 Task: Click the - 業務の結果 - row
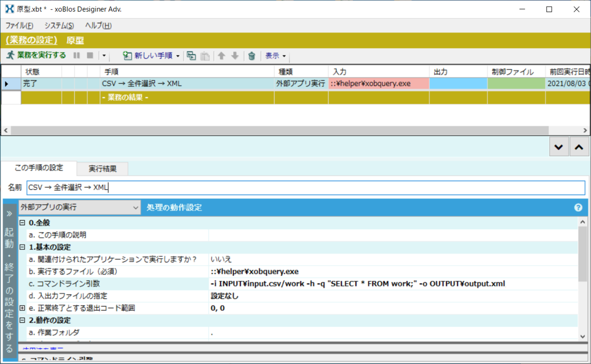tap(295, 97)
